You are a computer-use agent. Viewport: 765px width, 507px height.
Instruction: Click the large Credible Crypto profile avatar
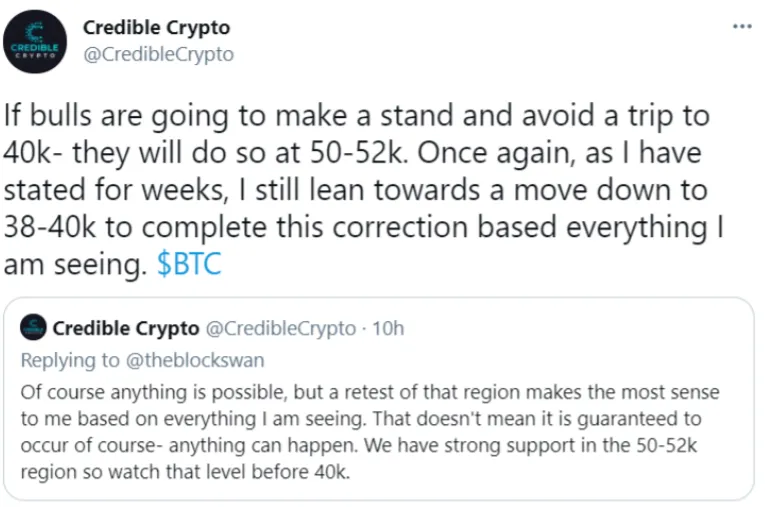[x=35, y=41]
